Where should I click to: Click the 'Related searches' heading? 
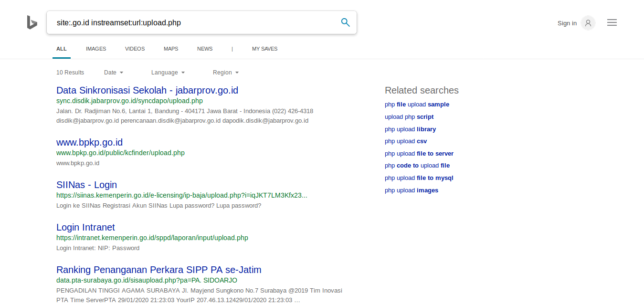(x=422, y=90)
